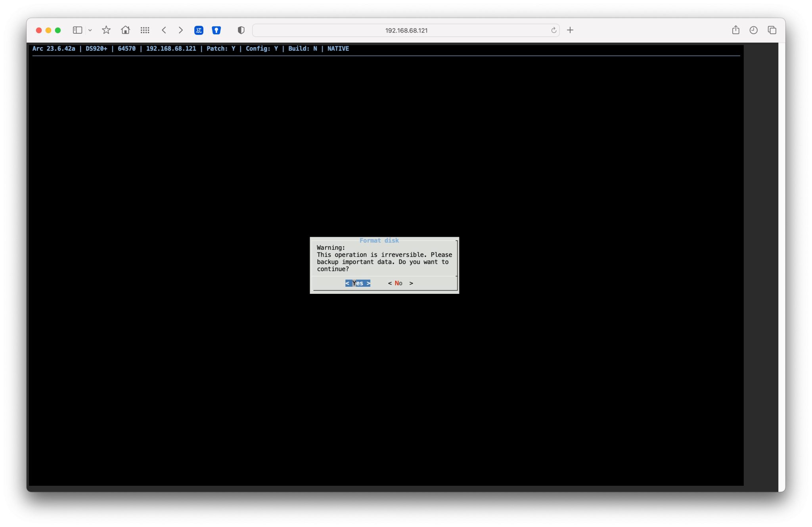The width and height of the screenshot is (812, 527).
Task: Select 'Config: Y' status text
Action: point(262,48)
